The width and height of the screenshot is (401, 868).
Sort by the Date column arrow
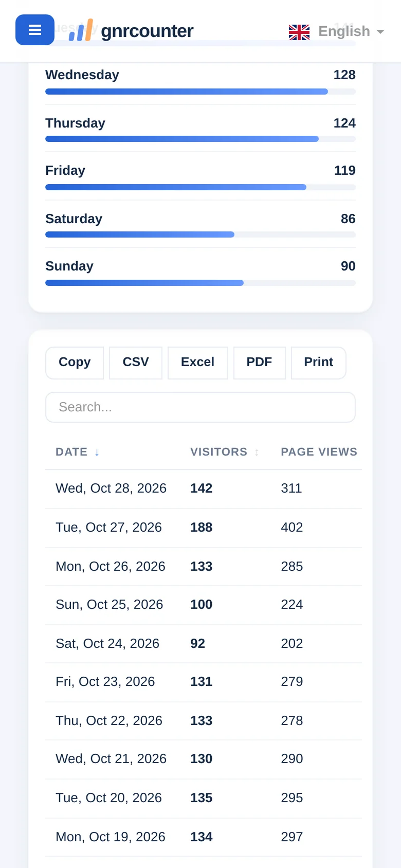click(97, 452)
